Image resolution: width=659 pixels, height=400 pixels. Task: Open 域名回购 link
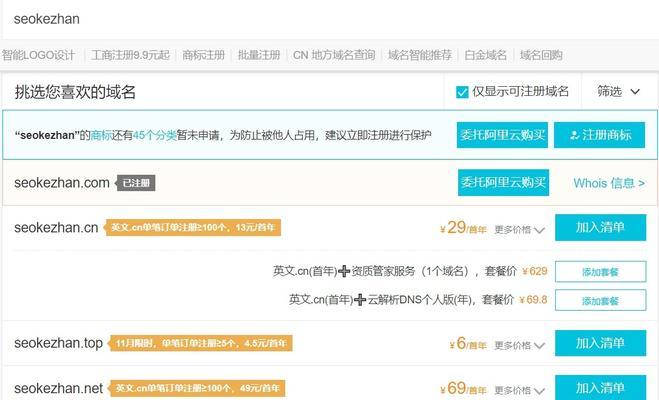pyautogui.click(x=541, y=55)
